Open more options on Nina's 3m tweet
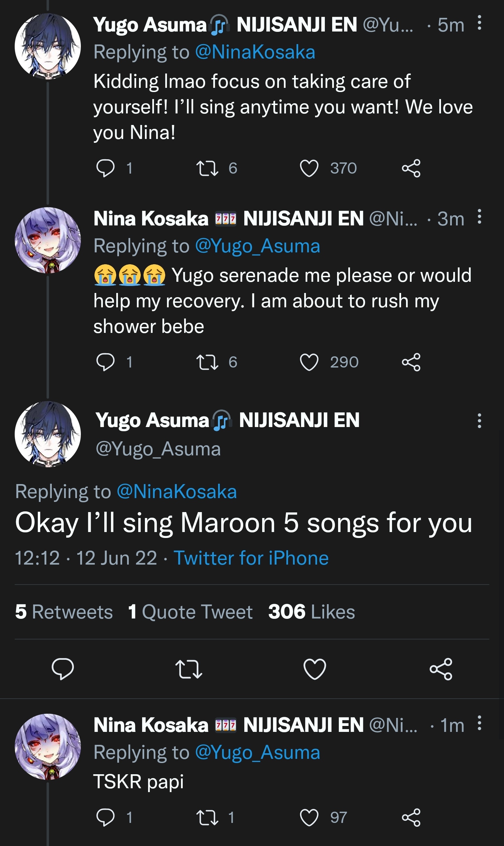This screenshot has width=504, height=846. coord(479,217)
